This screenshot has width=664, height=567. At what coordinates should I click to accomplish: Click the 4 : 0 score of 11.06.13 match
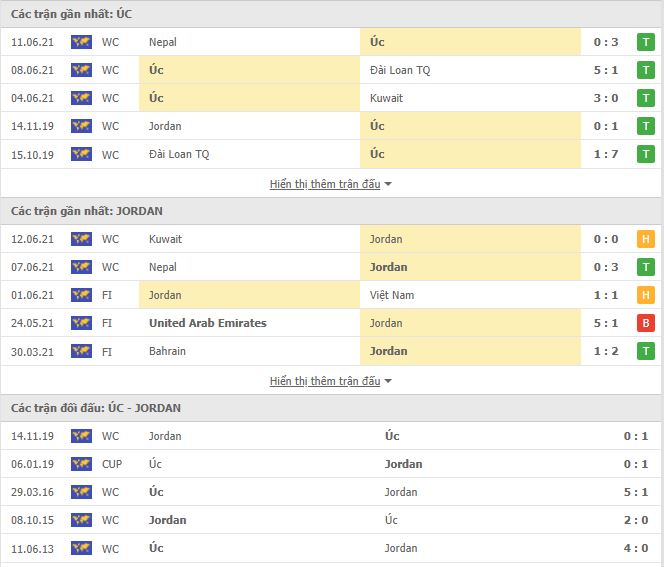[x=636, y=548]
